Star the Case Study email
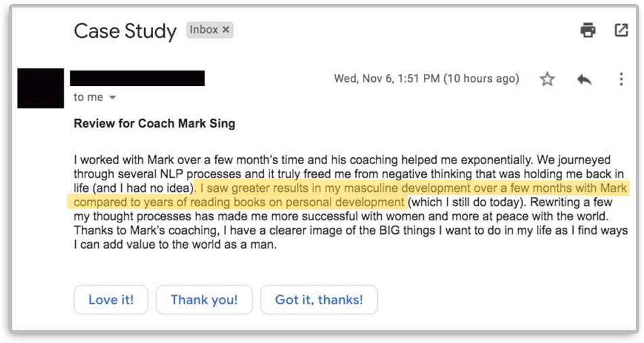The image size is (644, 343). (547, 79)
